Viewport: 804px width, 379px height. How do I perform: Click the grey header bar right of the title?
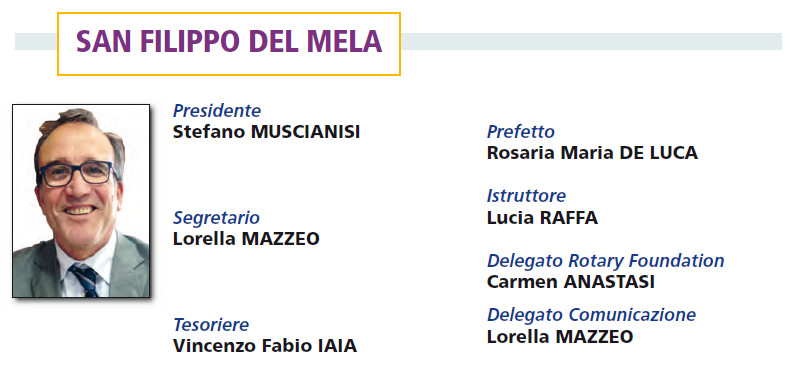point(591,42)
